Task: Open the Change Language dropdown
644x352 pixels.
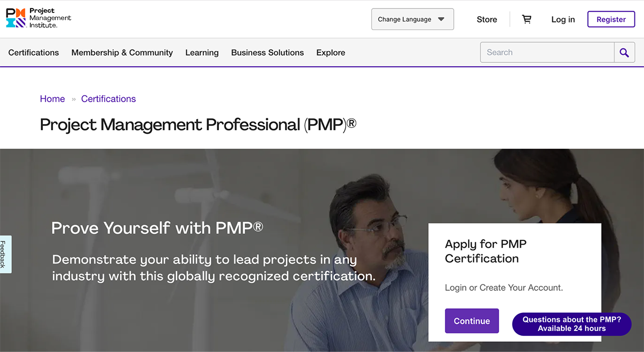Action: pos(405,19)
